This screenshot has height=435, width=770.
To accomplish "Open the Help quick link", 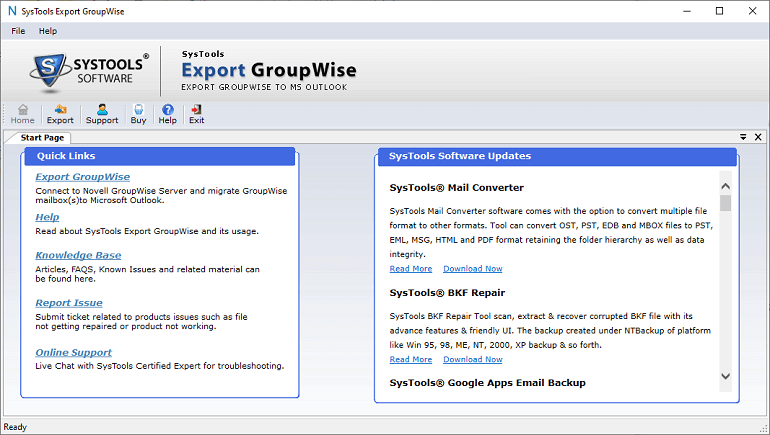I will (47, 217).
